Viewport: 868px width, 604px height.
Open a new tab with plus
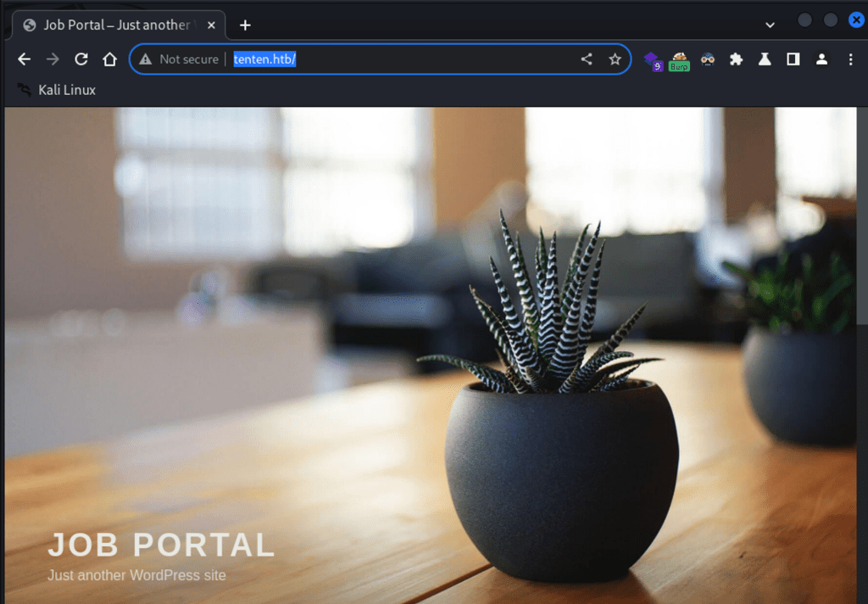point(245,25)
